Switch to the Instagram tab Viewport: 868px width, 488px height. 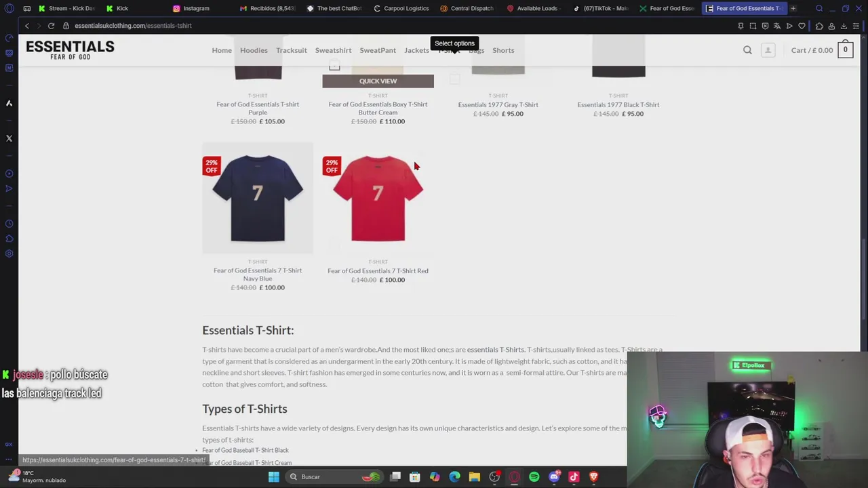197,8
